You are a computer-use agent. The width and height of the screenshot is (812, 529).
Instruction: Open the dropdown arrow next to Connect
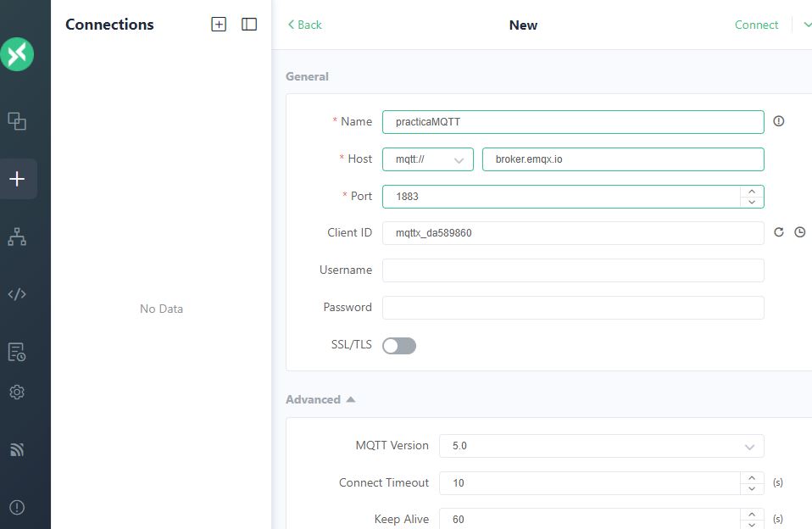point(807,25)
